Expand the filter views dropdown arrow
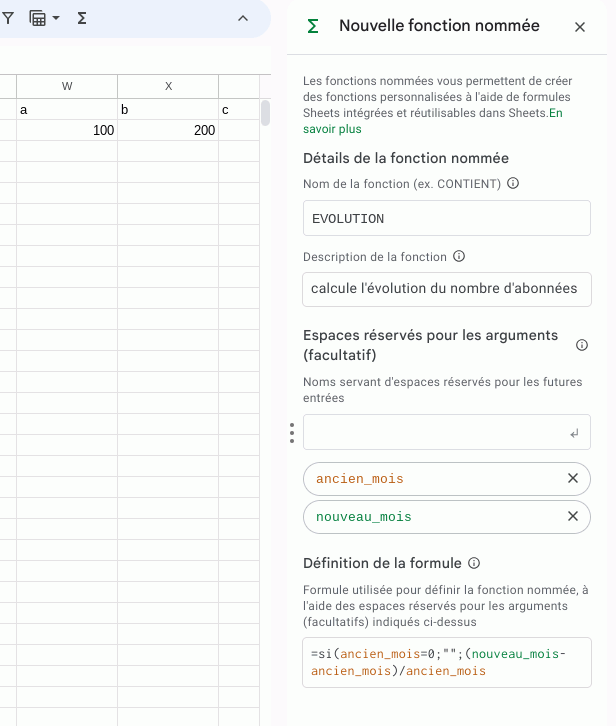This screenshot has height=726, width=616. click(56, 18)
